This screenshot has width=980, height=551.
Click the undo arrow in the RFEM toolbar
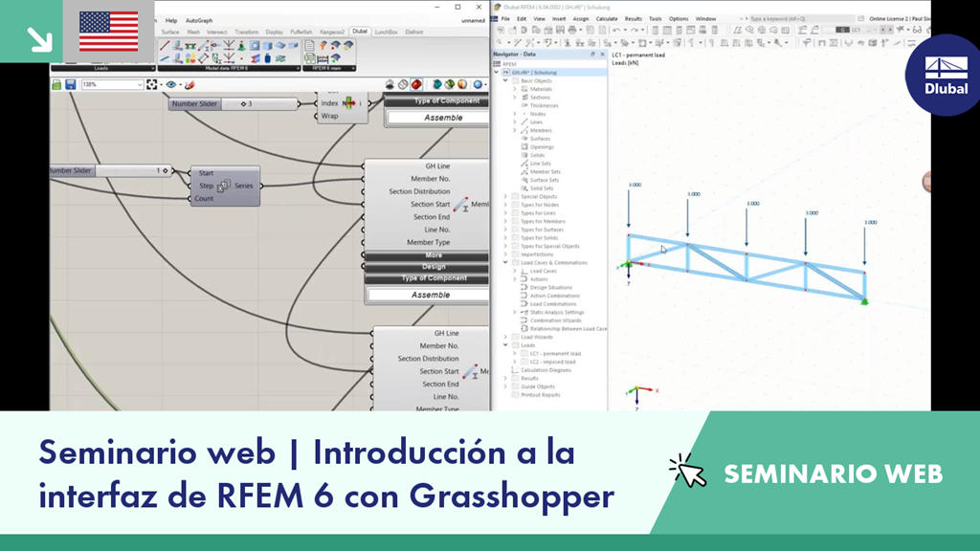(615, 30)
